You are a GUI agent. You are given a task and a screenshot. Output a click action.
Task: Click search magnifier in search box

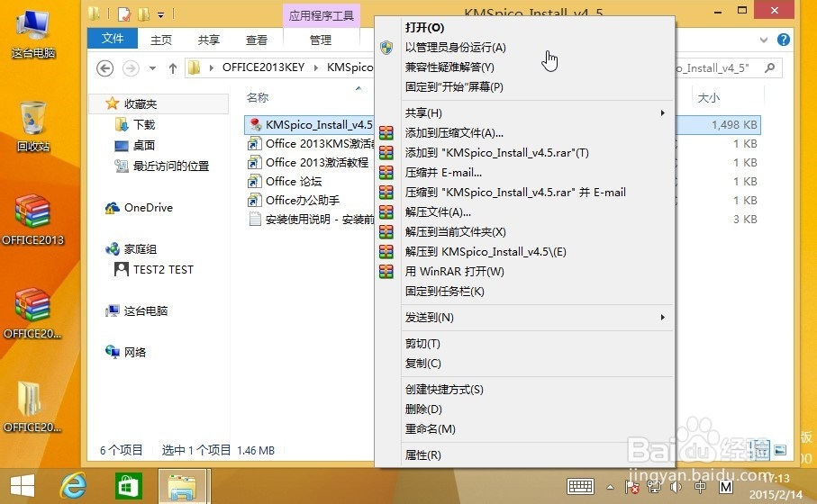pos(769,67)
